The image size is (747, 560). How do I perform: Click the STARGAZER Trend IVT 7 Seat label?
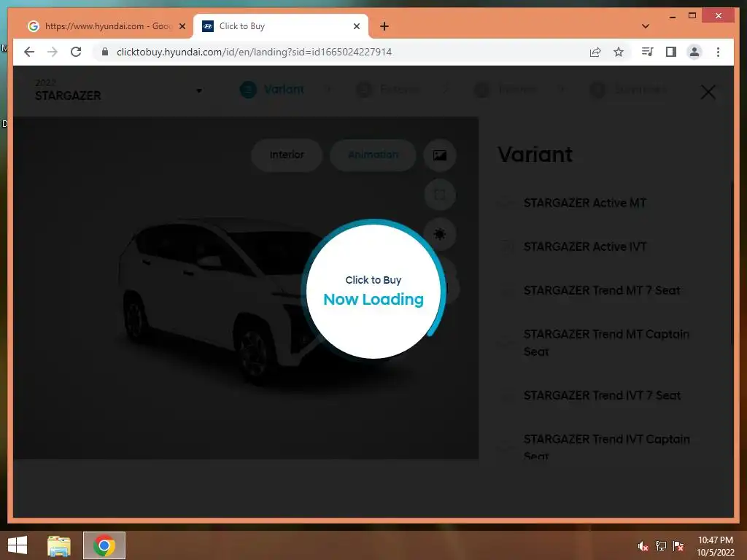(x=602, y=396)
